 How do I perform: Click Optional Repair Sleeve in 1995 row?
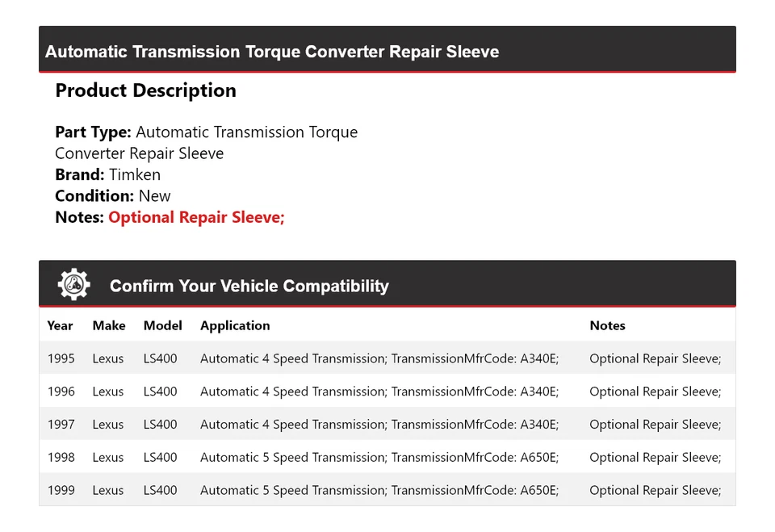tap(656, 358)
